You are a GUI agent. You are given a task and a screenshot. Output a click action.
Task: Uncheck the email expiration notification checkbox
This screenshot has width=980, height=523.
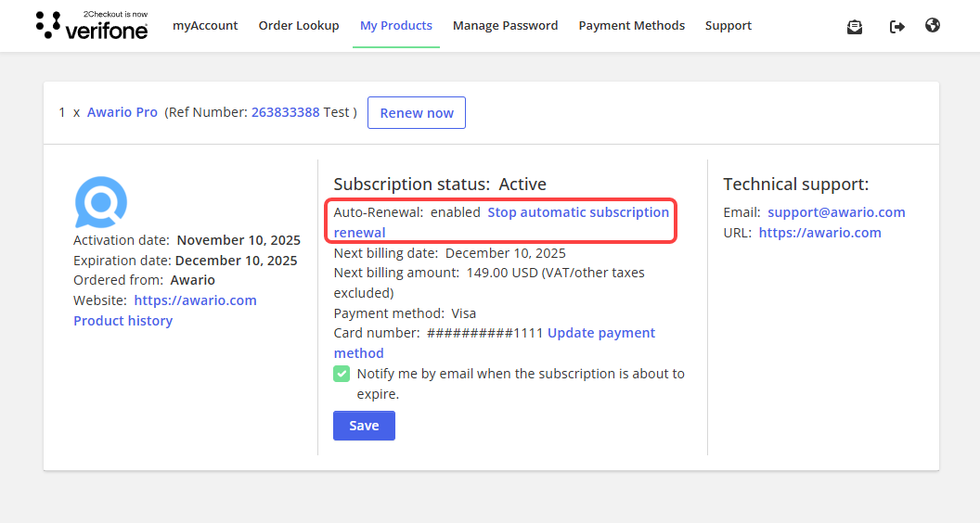342,374
